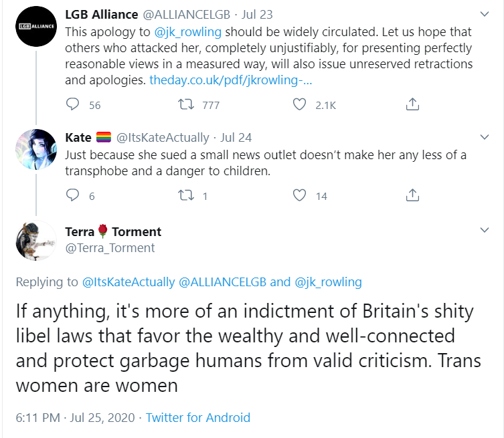
Task: Reply to Kate's tweet
Action: pyautogui.click(x=72, y=195)
